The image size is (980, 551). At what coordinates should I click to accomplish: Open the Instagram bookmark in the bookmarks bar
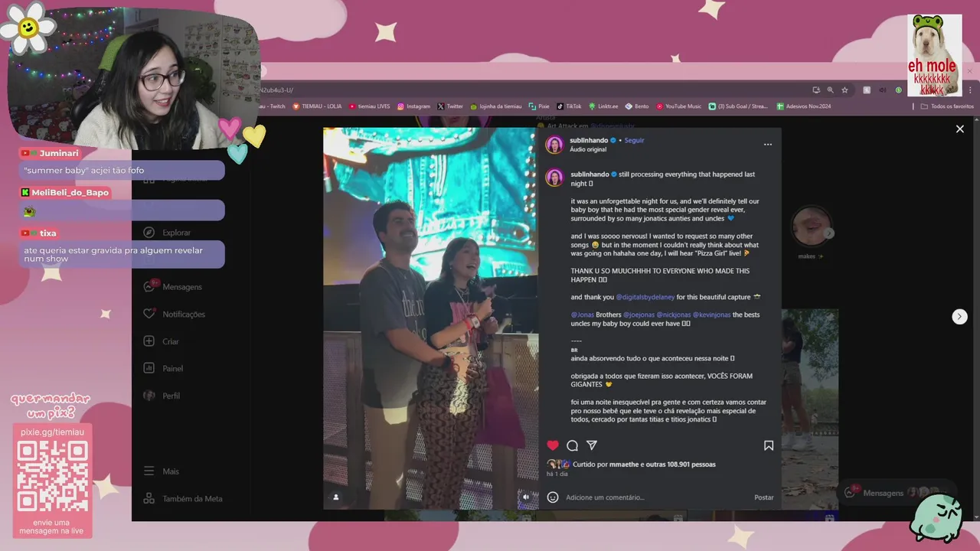[413, 106]
